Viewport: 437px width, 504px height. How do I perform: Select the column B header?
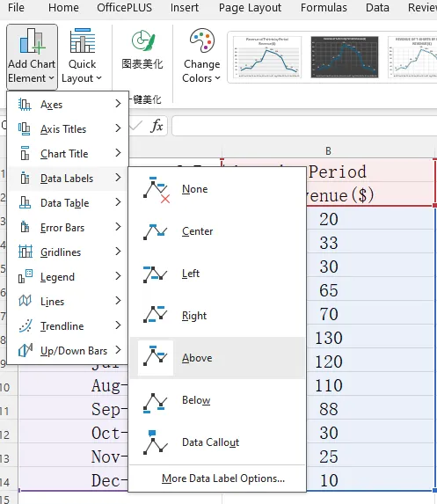click(328, 151)
